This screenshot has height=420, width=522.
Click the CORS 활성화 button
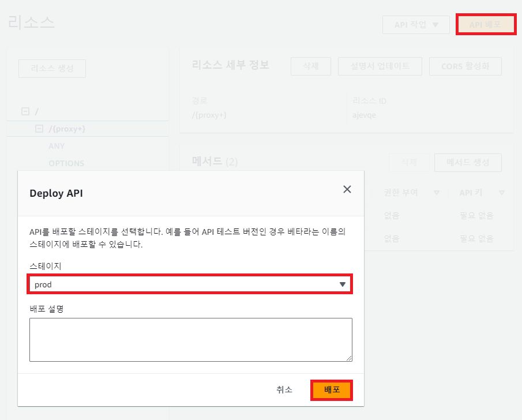465,66
